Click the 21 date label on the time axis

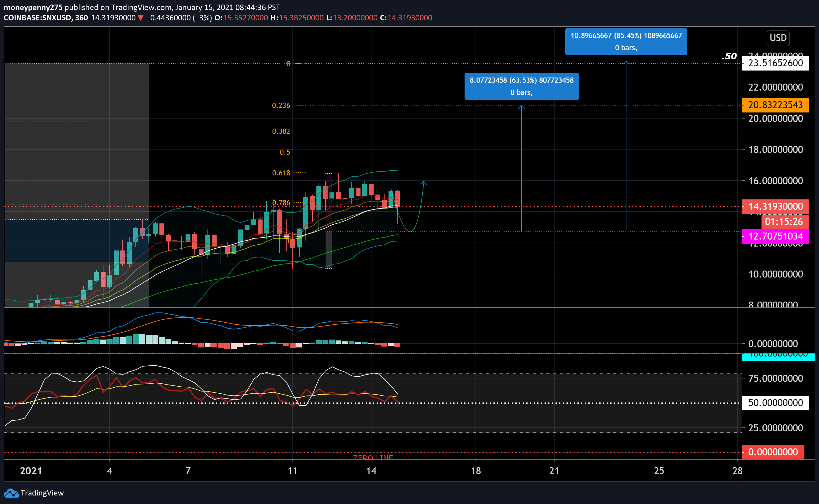554,471
